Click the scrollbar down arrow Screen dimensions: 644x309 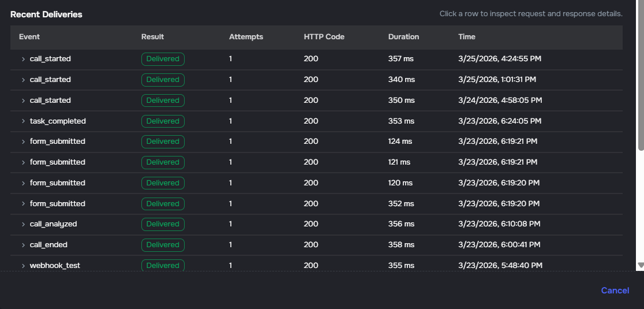pyautogui.click(x=640, y=265)
